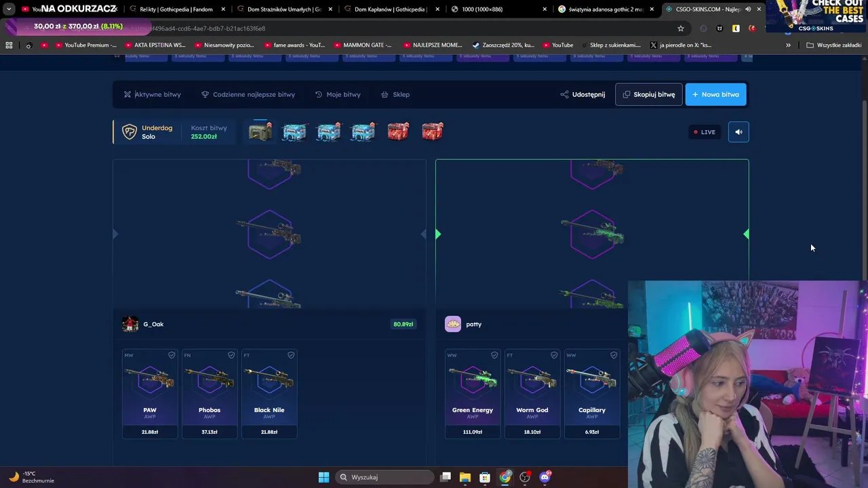Open MAMMON GATE bookmark
Screen dimensions: 868x488
click(x=363, y=45)
